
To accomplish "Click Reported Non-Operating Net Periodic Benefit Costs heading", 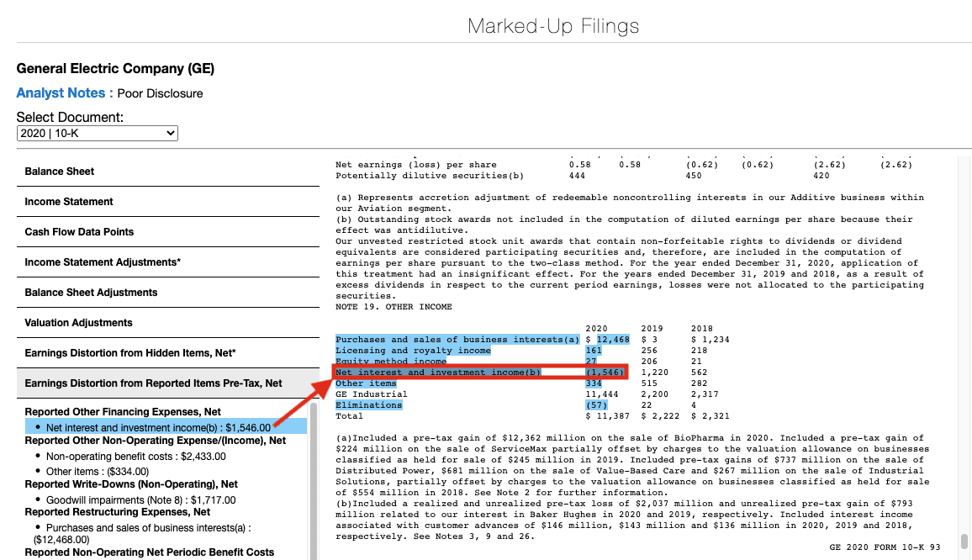I will 150,552.
